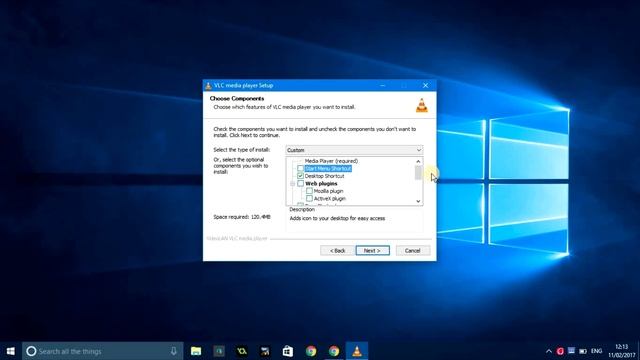Close the VLC media player Setup dialog

(x=425, y=85)
